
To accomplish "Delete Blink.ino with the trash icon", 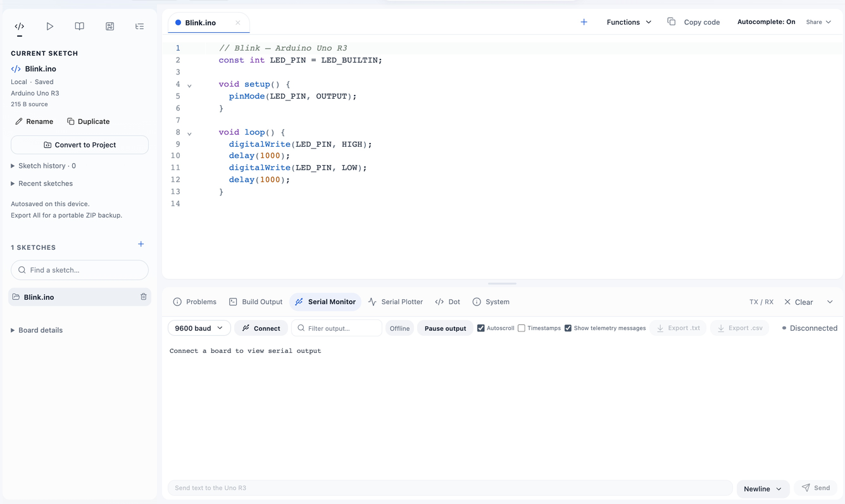I will 144,297.
